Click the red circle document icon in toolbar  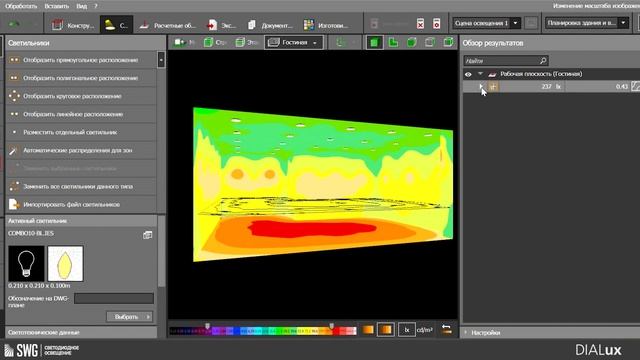pyautogui.click(x=436, y=24)
